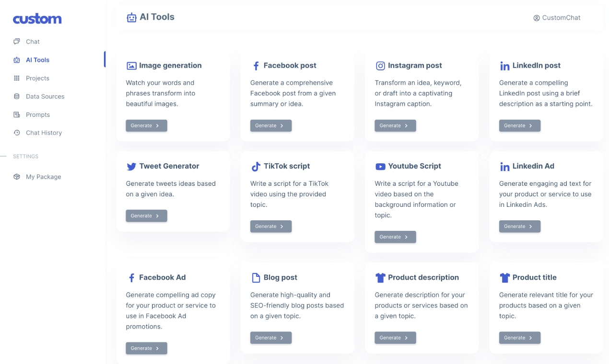The image size is (609, 364).
Task: Open the AI Tools menu item
Action: click(37, 60)
